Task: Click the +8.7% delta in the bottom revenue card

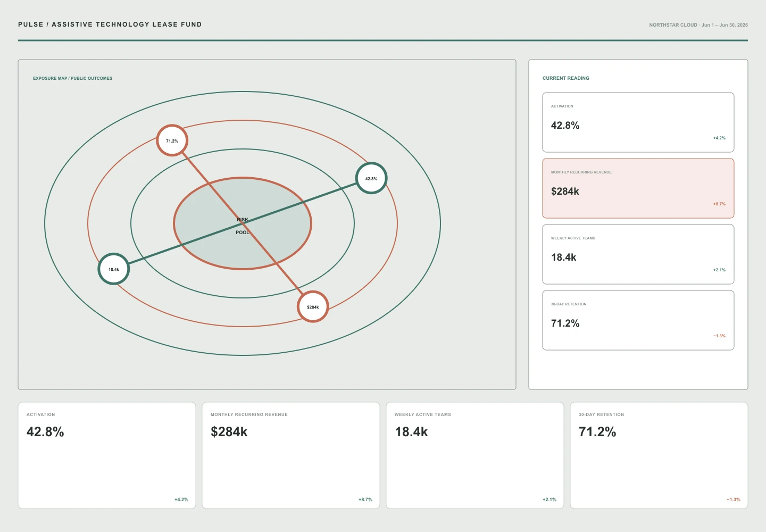Action: tap(365, 500)
